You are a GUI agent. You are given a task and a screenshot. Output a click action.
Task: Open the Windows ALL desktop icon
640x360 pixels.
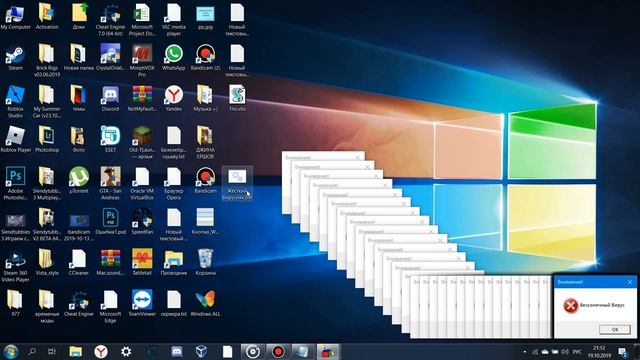click(x=205, y=302)
